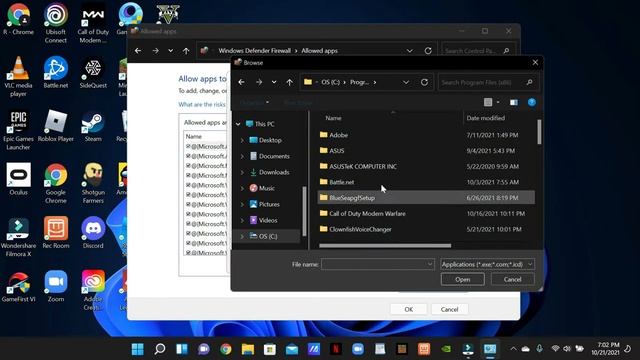Click the File name input field

click(378, 264)
